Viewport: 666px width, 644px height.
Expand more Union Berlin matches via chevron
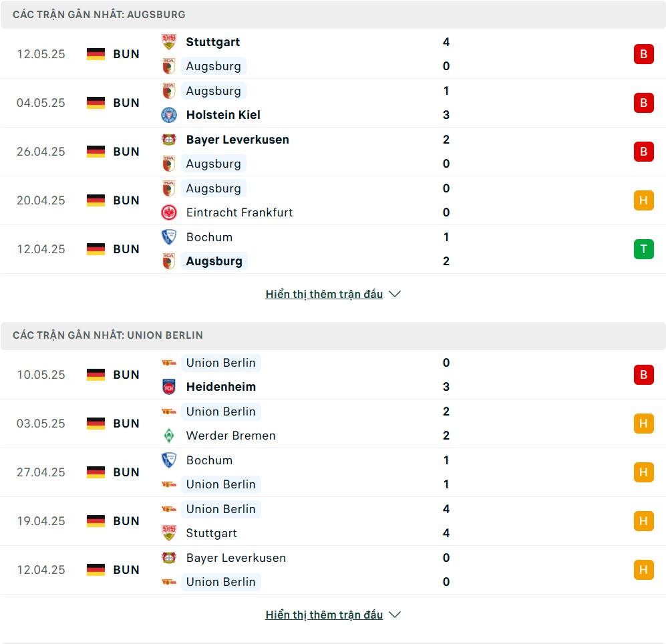395,615
